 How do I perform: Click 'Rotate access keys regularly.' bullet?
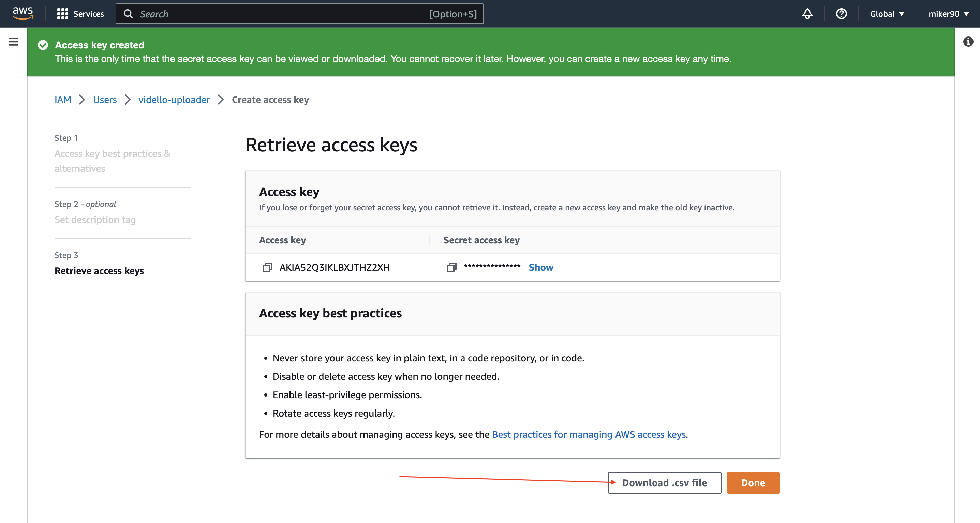coord(333,414)
